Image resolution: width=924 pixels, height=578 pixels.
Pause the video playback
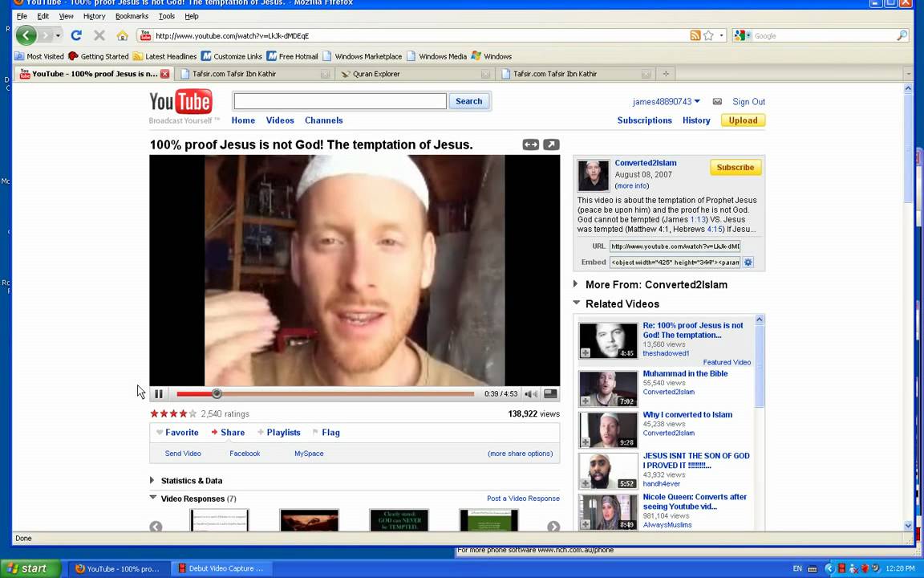[159, 394]
